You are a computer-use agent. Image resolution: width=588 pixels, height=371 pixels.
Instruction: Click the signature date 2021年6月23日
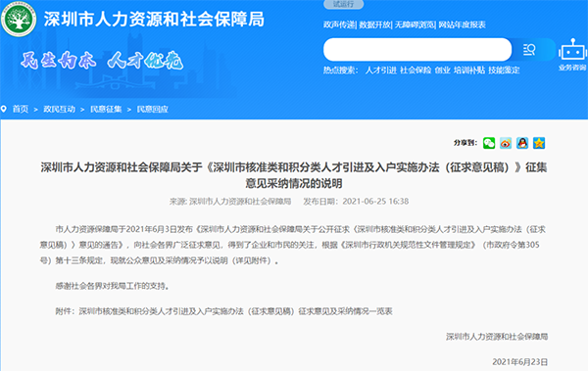520,361
